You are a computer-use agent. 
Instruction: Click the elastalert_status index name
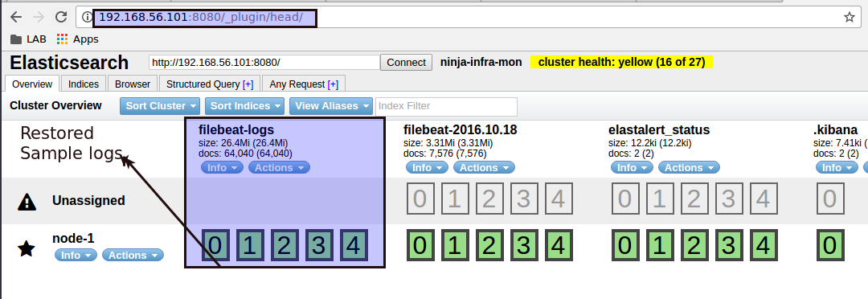pos(659,130)
